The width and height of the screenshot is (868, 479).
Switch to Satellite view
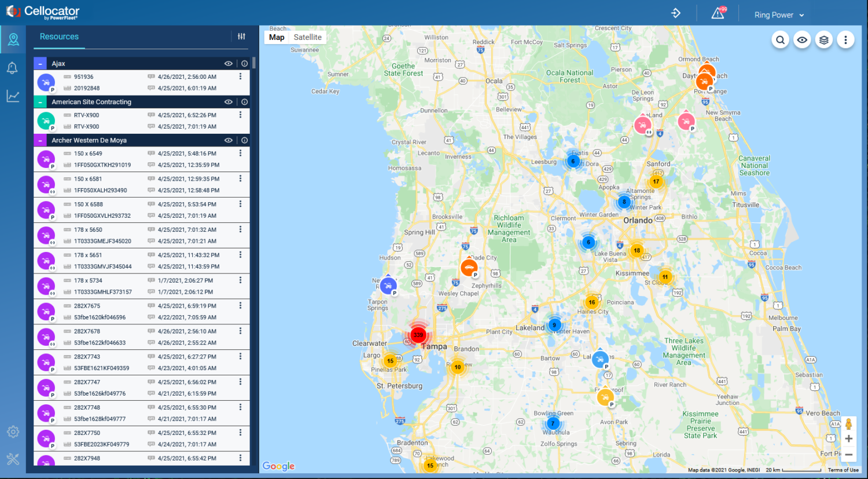pyautogui.click(x=307, y=36)
